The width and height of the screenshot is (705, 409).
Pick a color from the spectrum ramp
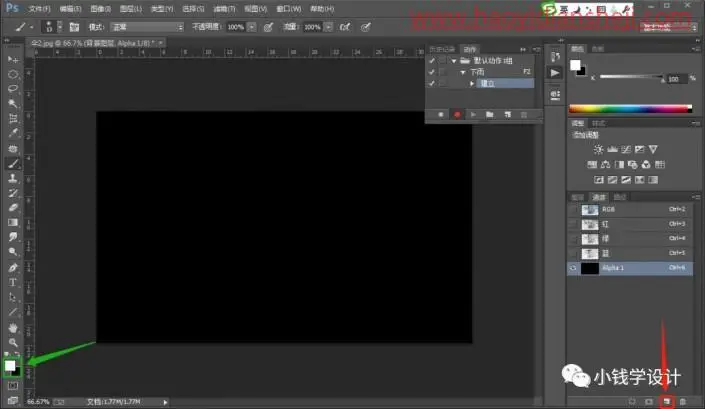point(630,108)
